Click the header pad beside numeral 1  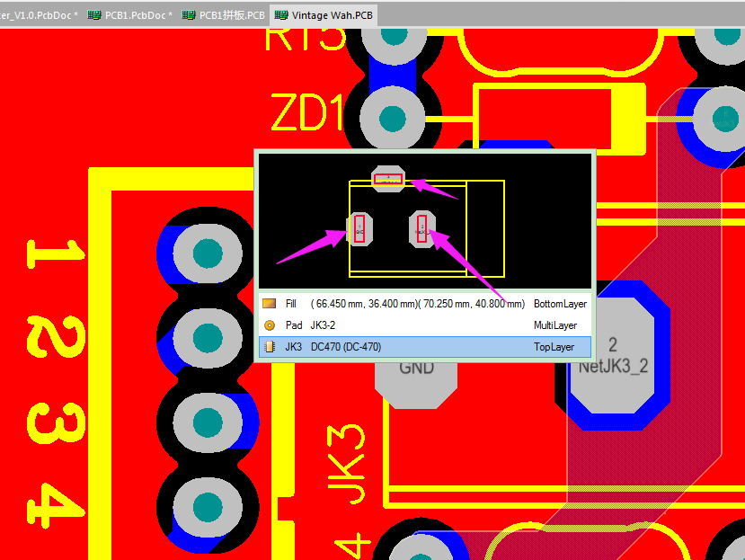(x=208, y=253)
